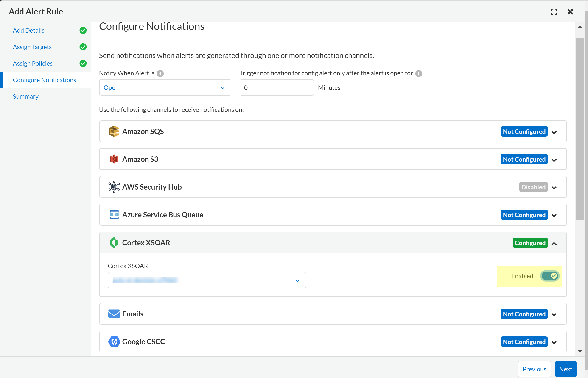The height and width of the screenshot is (378, 588).
Task: Click the scrollbar up arrow
Action: [x=580, y=27]
